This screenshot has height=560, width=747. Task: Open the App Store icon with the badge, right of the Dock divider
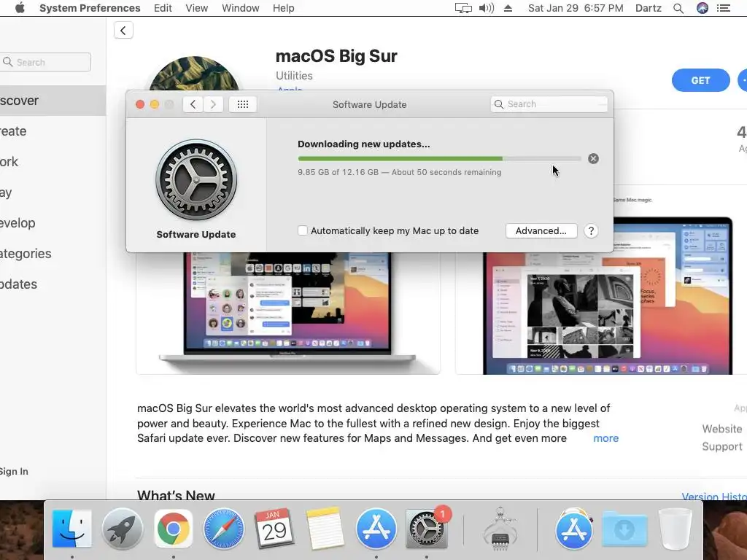pos(574,529)
